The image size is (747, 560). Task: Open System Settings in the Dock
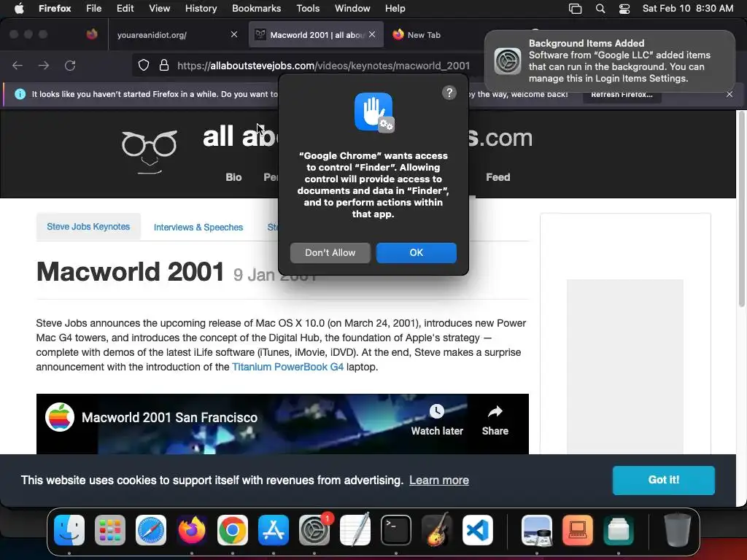tap(314, 530)
